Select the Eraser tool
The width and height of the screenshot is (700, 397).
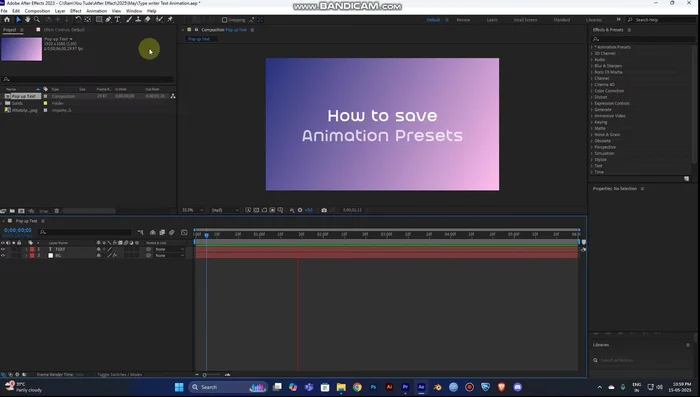click(x=148, y=20)
